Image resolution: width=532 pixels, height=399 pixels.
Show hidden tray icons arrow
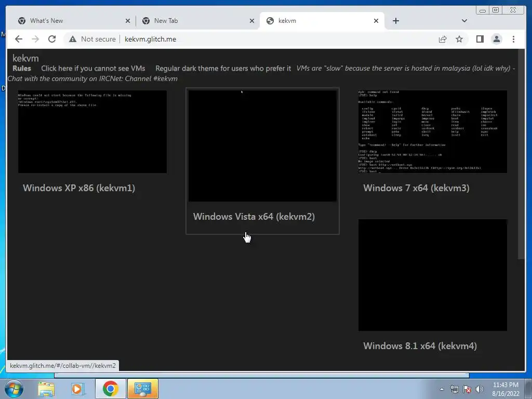(442, 389)
